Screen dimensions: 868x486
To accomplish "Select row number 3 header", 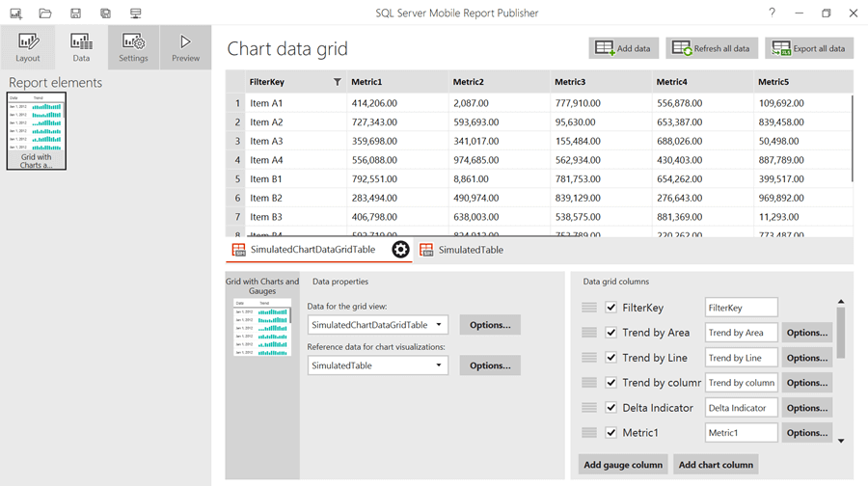I will (x=236, y=141).
